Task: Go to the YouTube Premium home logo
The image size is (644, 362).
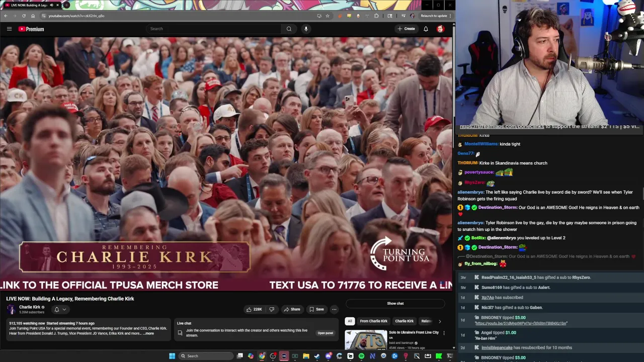Action: click(31, 29)
